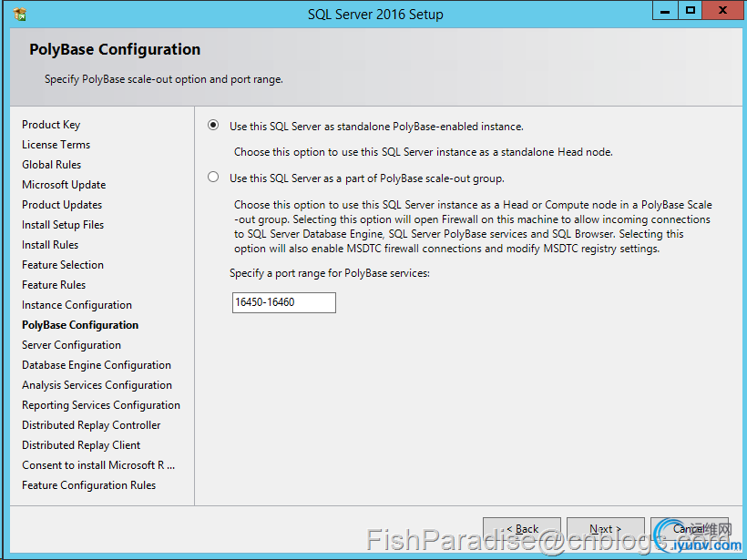Viewport: 747px width, 560px height.
Task: Cancel the SQL Server setup
Action: (x=690, y=529)
